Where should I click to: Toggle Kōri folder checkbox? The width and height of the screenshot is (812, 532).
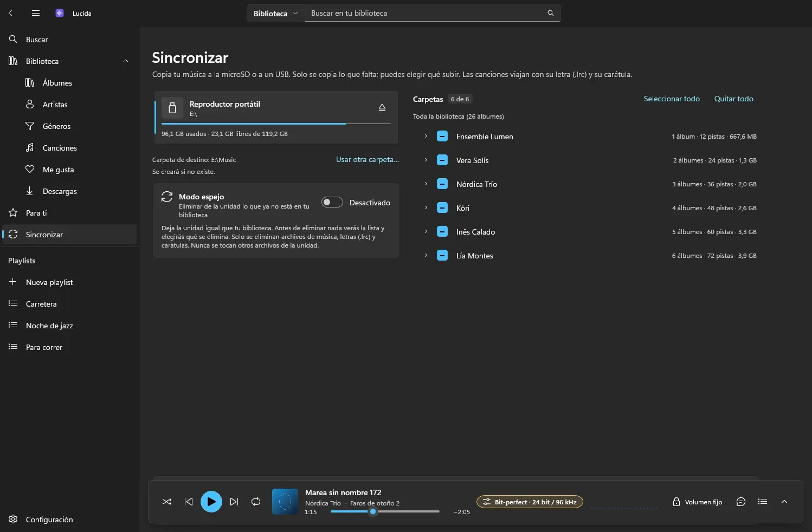(442, 208)
